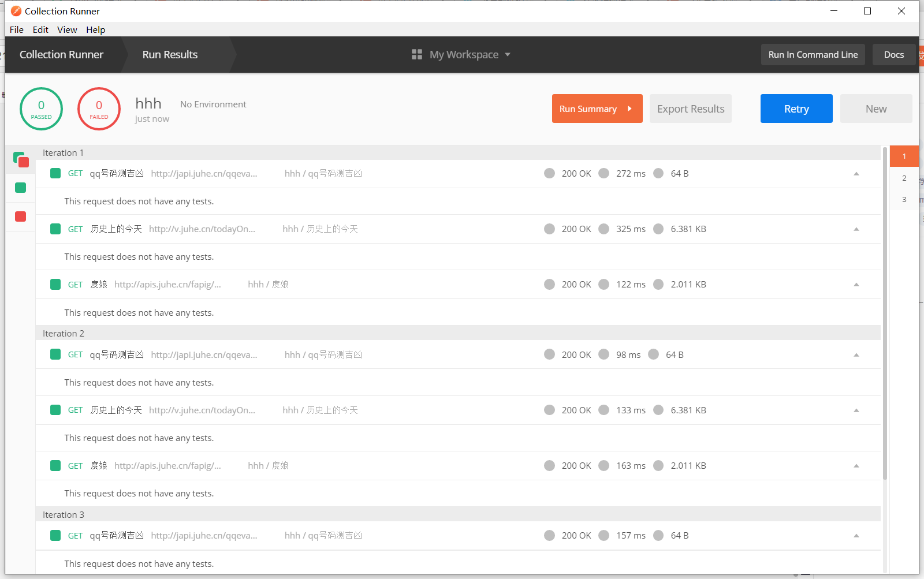Collapse qq号码测吉凶 request with 157 ms
Image resolution: width=924 pixels, height=579 pixels.
click(x=856, y=536)
